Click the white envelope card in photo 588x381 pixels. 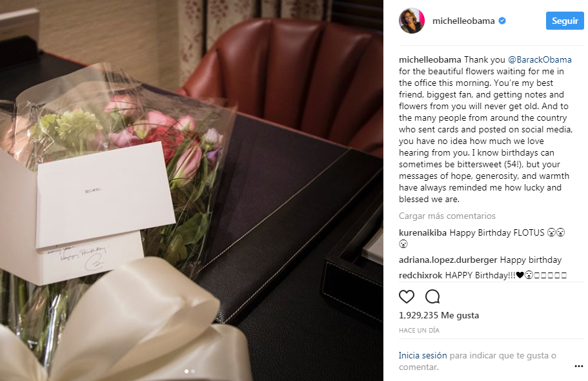[105, 195]
